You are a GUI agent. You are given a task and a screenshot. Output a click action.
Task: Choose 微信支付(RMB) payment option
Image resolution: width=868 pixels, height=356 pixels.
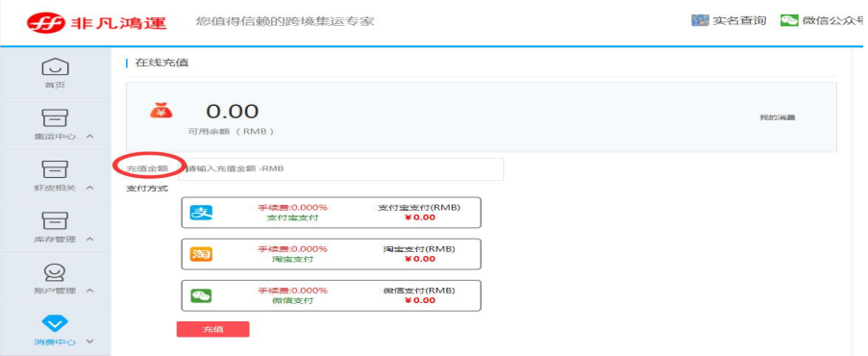tap(331, 295)
